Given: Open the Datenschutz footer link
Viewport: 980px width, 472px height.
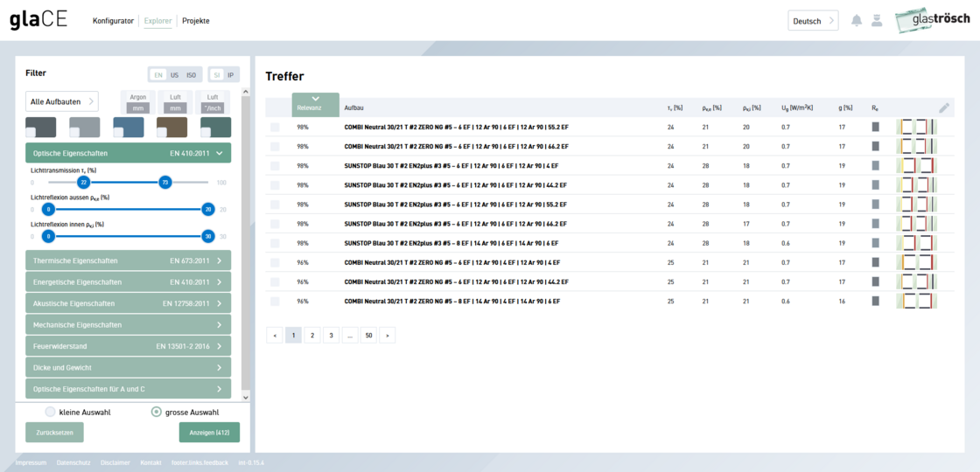Looking at the screenshot, I should click(x=73, y=462).
